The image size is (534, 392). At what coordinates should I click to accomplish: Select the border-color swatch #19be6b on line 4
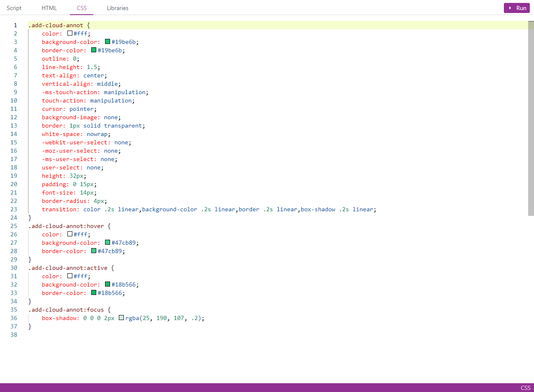click(x=93, y=50)
